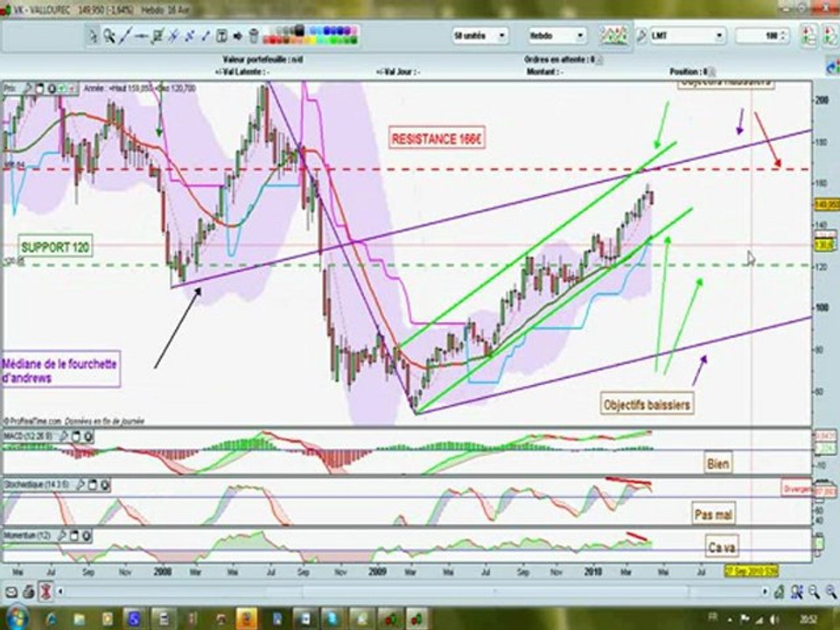
Task: Pick the black color swatch
Action: (299, 31)
